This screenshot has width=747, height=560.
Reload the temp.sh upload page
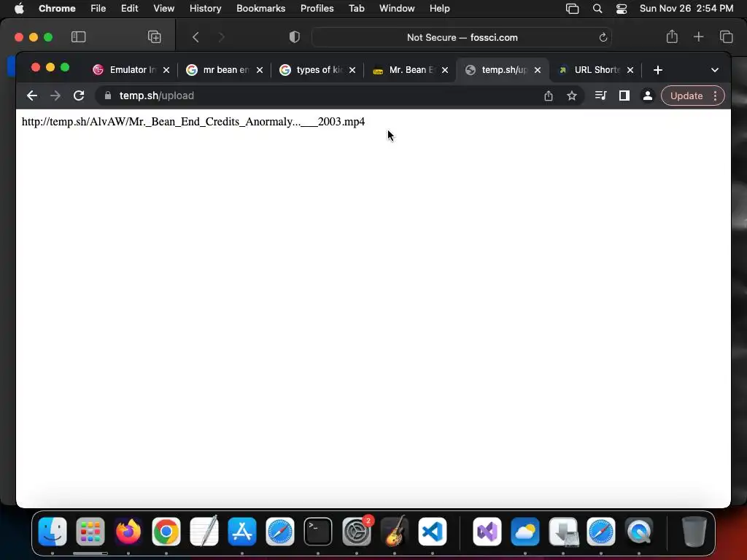tap(79, 96)
